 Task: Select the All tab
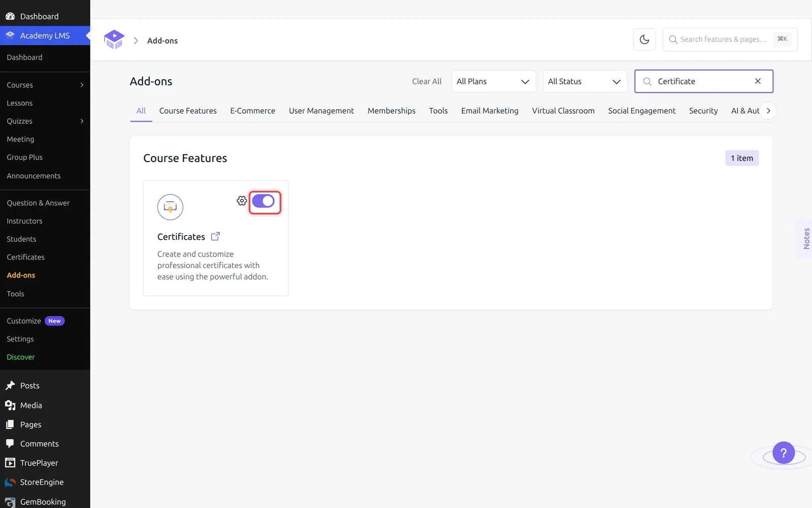click(141, 111)
